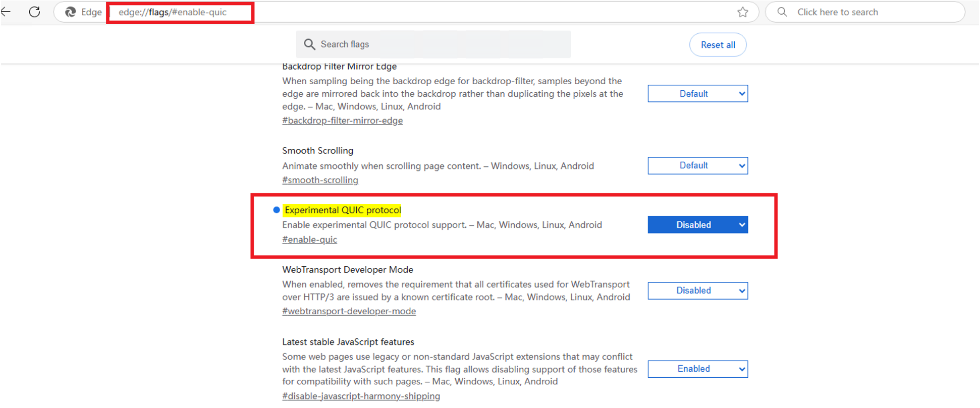The image size is (980, 408).
Task: Click Reset all button
Action: tap(718, 45)
